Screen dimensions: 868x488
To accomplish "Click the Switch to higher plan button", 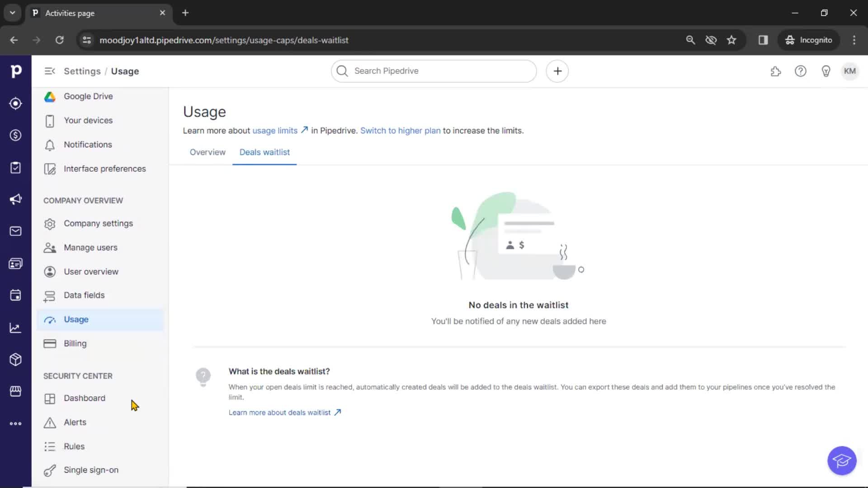I will (400, 131).
